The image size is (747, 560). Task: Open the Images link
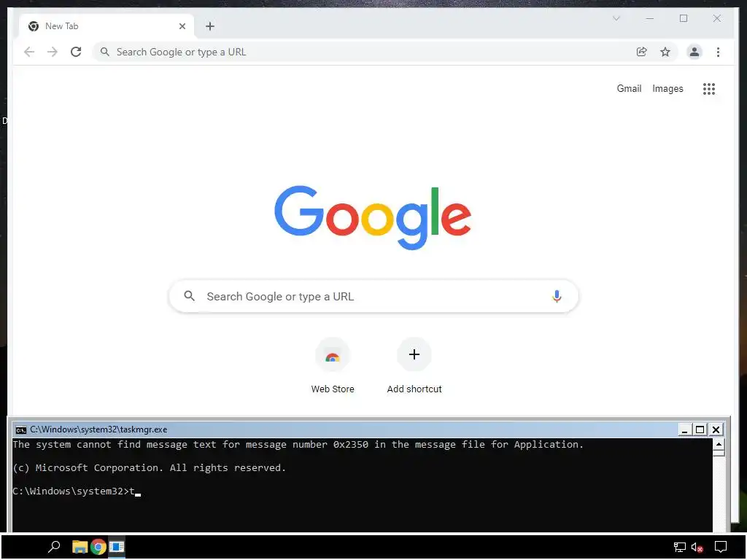point(667,88)
